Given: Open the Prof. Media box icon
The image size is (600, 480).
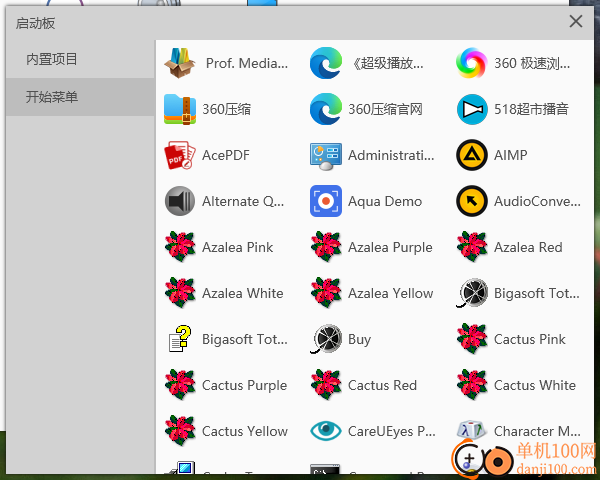Looking at the screenshot, I should point(179,63).
